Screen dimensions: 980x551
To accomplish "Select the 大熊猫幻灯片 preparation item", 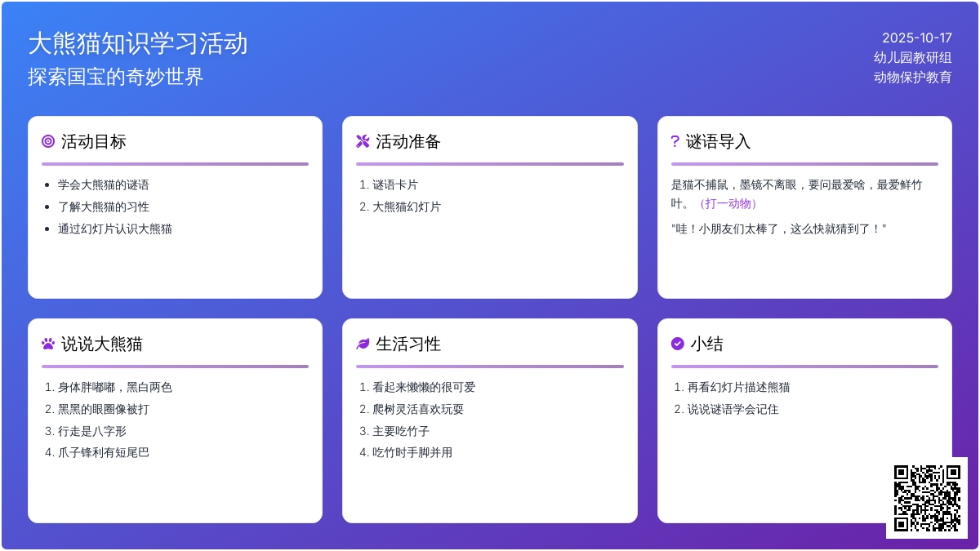I will 407,207.
